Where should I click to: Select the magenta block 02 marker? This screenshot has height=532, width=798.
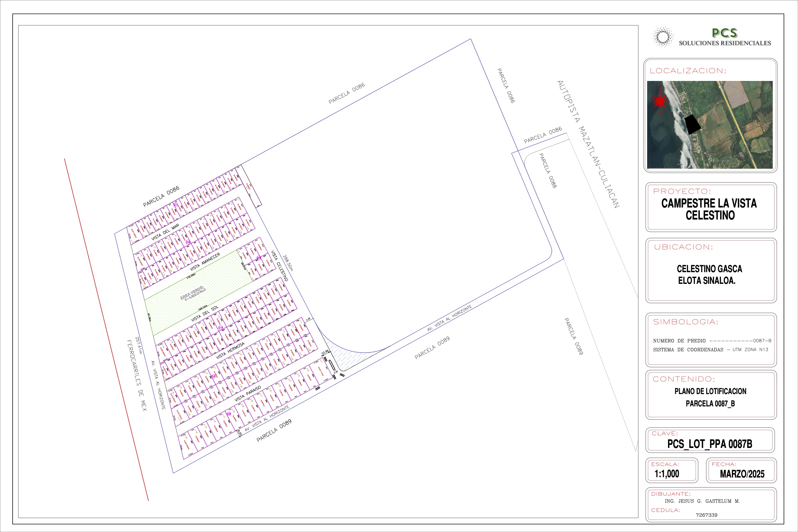click(x=188, y=242)
